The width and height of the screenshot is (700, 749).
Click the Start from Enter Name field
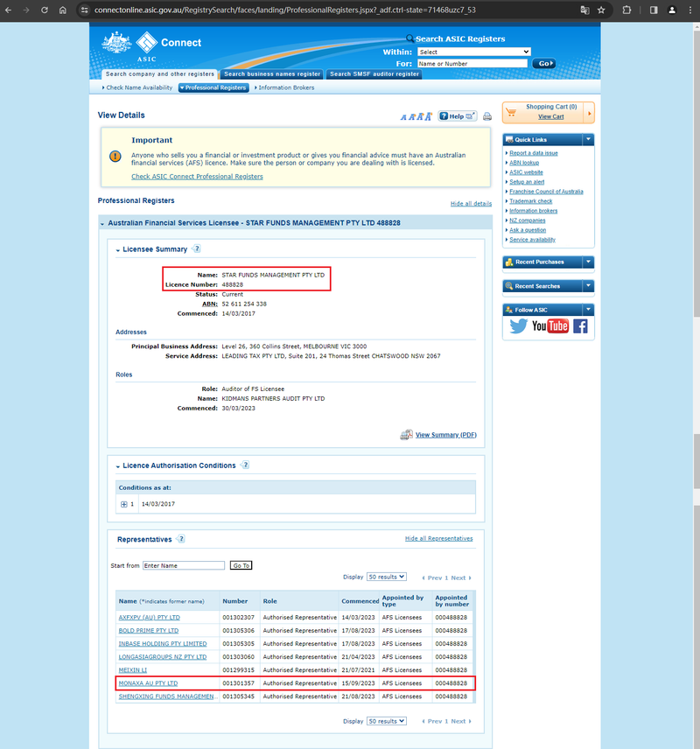click(184, 565)
